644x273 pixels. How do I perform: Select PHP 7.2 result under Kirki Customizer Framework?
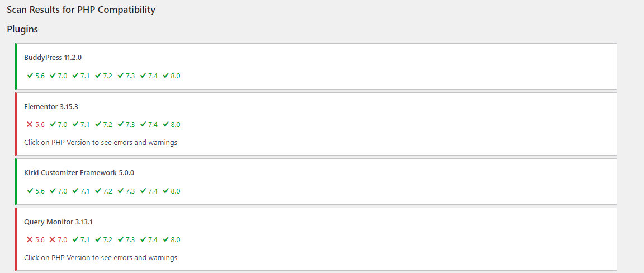[x=107, y=191]
